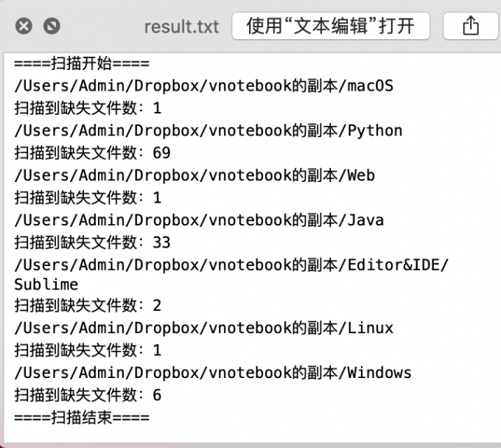
Task: Click the vnotebook的副本/Python path line
Action: pos(209,130)
